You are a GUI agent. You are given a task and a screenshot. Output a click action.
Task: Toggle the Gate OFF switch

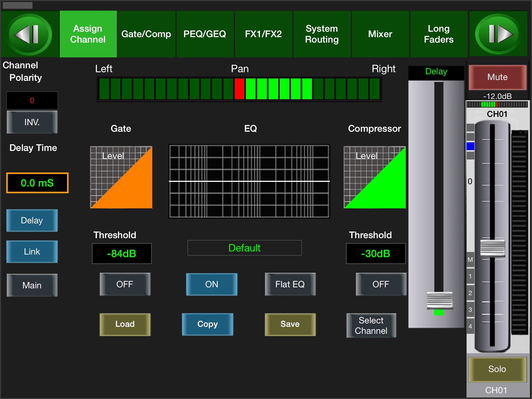(x=125, y=284)
